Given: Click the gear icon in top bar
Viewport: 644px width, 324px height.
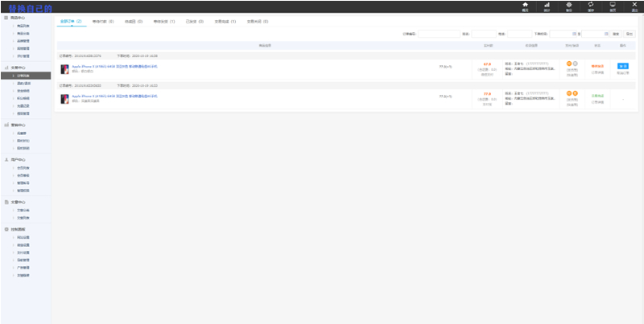Looking at the screenshot, I should (x=569, y=5).
